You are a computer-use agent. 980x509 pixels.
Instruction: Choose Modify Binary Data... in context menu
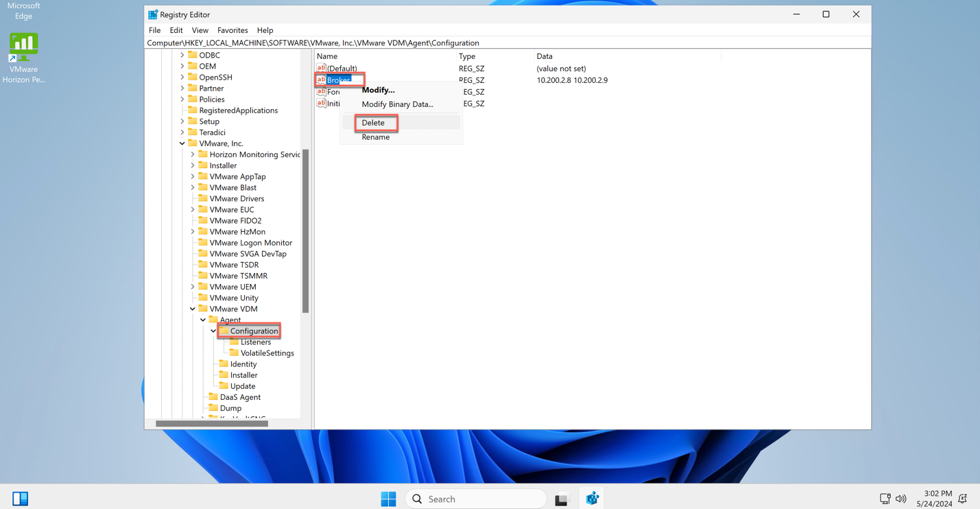[397, 104]
